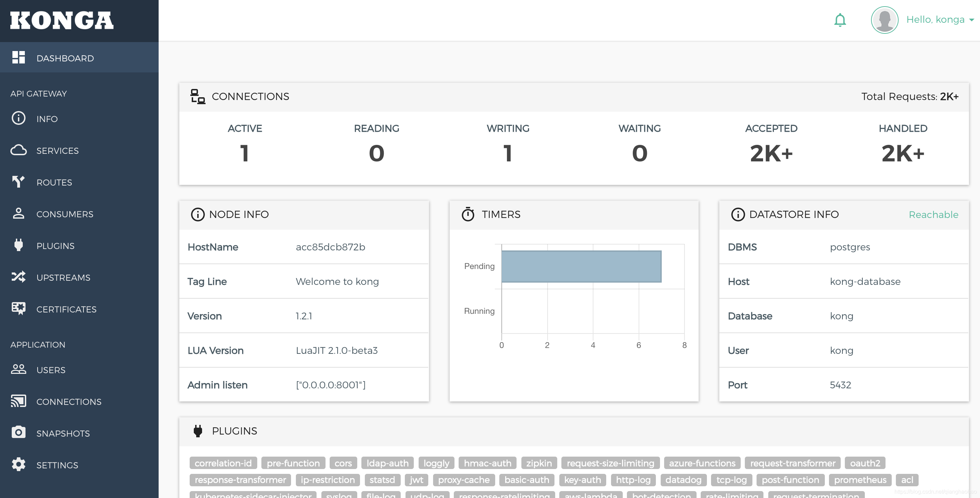Select the cors plugin tag

pos(343,463)
